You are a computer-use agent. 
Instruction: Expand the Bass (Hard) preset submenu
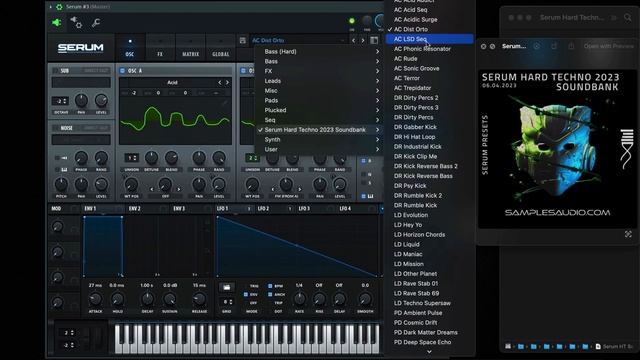click(318, 51)
